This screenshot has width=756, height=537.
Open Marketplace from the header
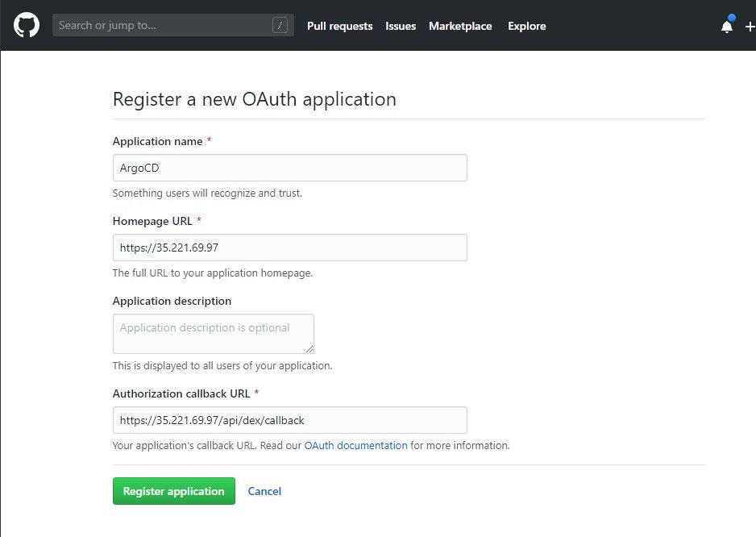pos(460,26)
